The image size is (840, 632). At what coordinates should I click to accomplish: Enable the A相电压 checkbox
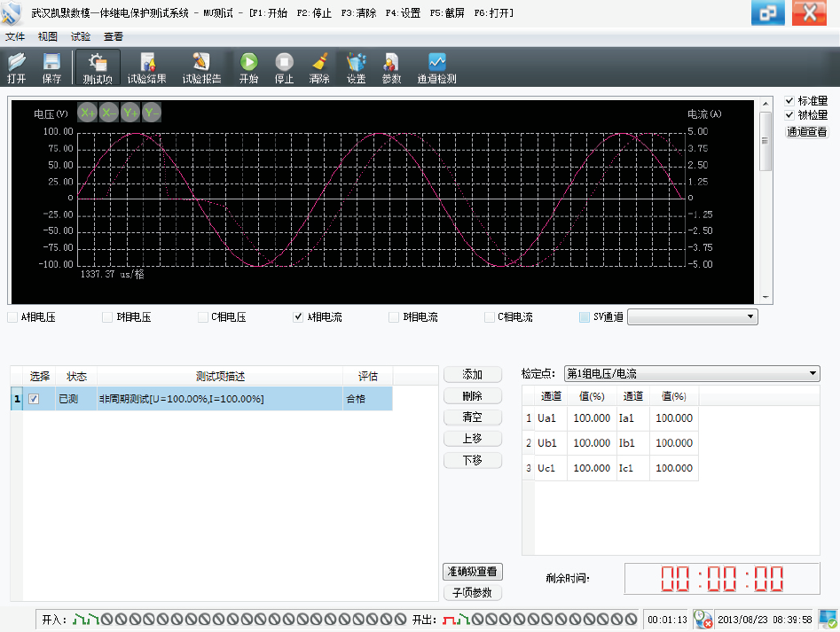click(12, 317)
